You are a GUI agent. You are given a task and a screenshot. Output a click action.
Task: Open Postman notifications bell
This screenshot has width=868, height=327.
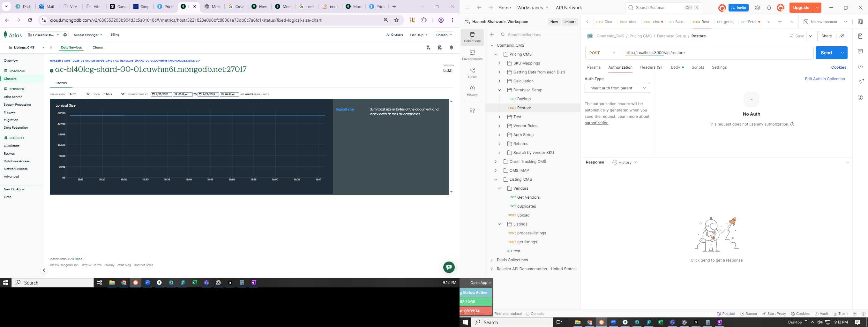[769, 8]
